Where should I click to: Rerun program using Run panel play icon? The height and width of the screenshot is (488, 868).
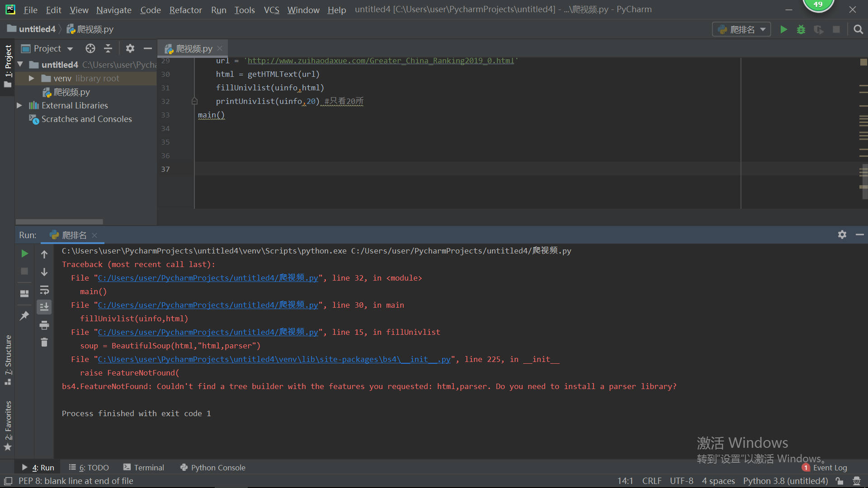coord(25,254)
